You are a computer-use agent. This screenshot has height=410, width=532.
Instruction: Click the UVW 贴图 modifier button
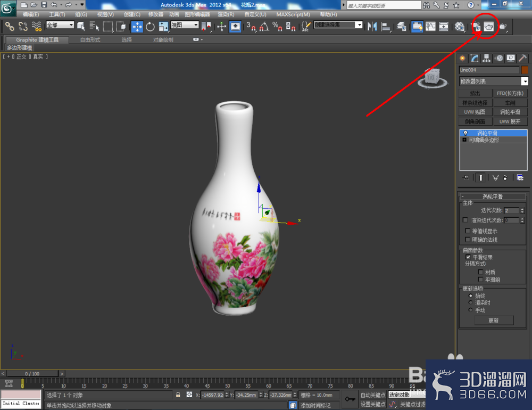475,112
